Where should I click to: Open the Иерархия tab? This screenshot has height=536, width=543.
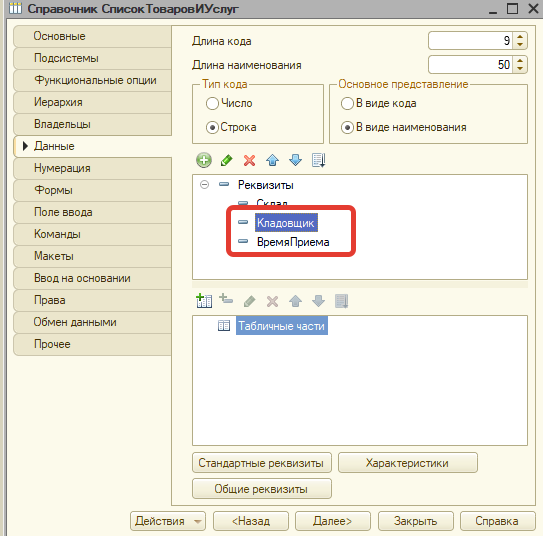(92, 102)
